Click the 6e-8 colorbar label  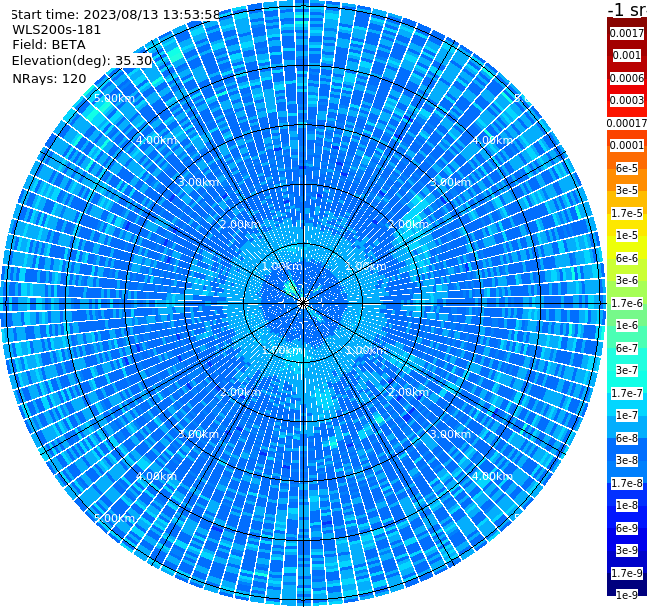tap(627, 438)
